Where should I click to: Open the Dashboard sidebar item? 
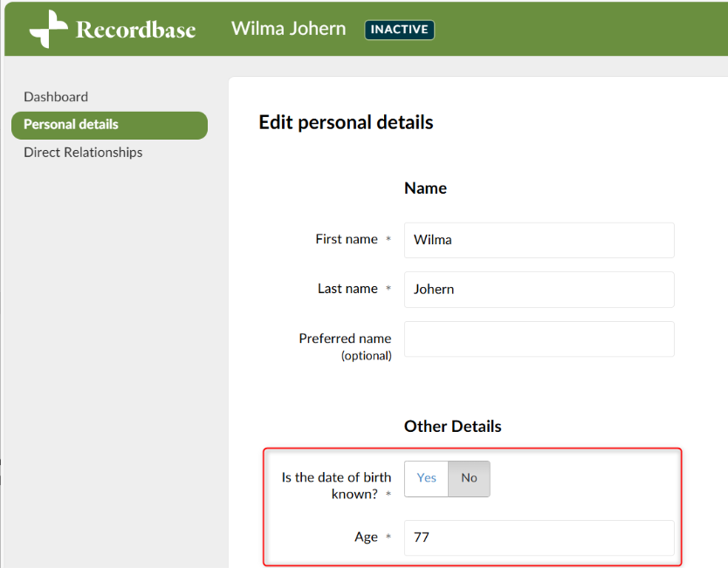coord(56,97)
